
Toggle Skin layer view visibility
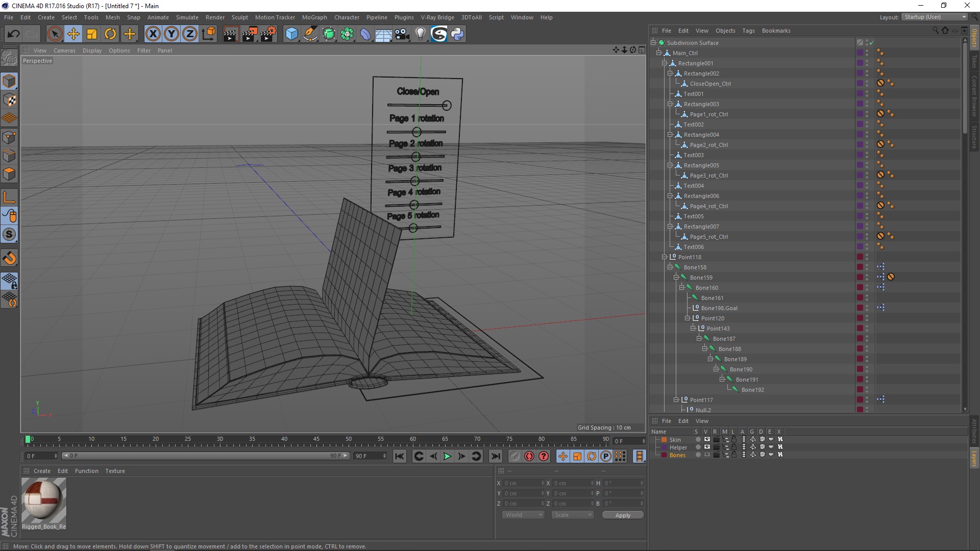(707, 439)
